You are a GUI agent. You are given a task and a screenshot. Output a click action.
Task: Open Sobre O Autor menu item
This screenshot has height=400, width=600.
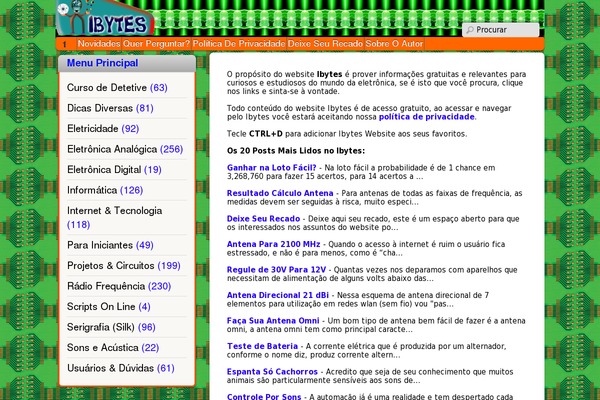pos(394,44)
